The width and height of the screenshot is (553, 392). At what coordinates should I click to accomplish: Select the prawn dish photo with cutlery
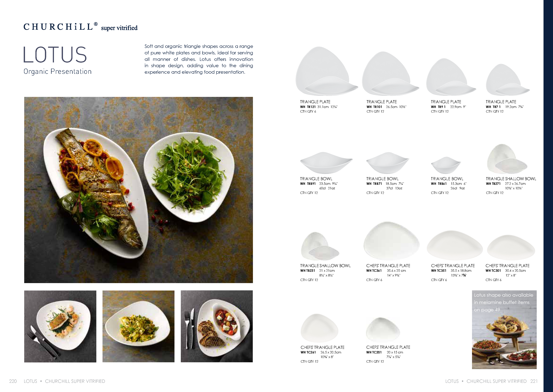[60, 326]
